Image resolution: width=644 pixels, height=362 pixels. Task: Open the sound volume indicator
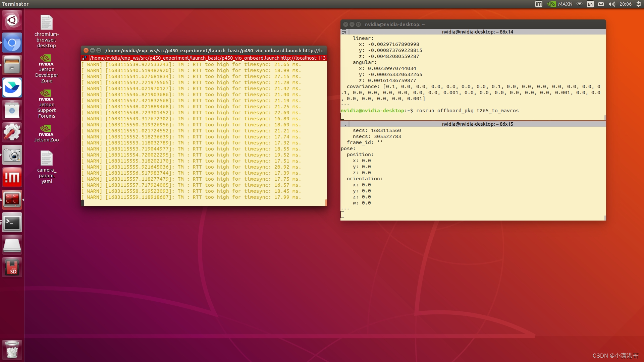612,4
